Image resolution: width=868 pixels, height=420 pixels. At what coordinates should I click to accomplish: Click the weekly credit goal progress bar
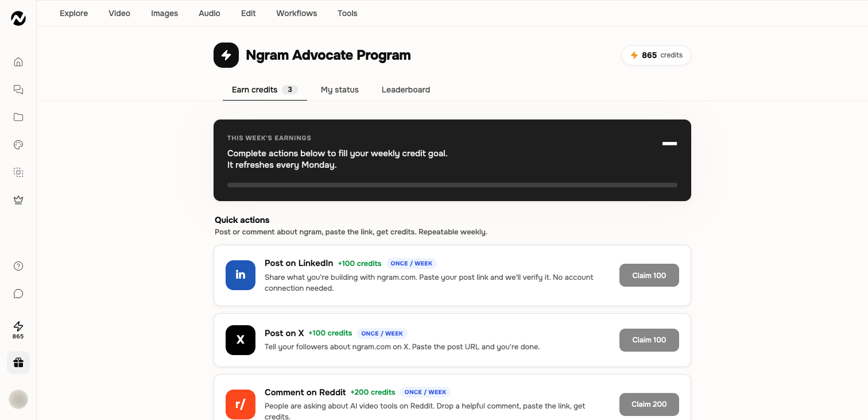click(452, 185)
